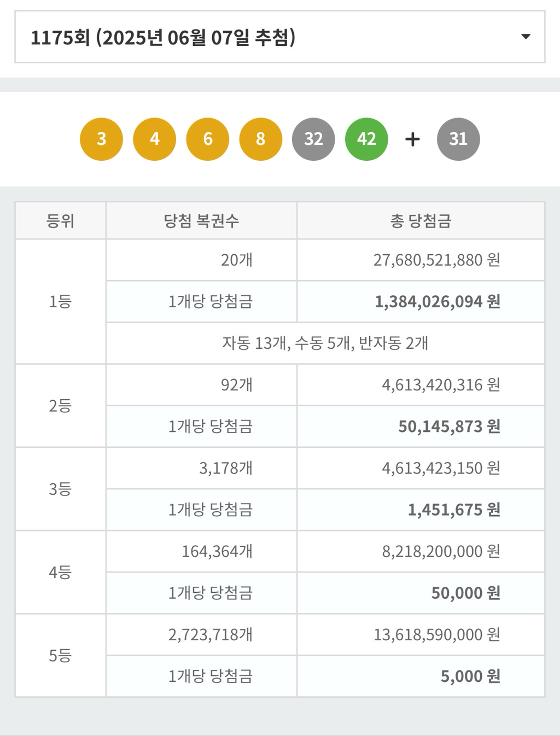
Task: Select green winning ball number 42
Action: (x=366, y=139)
